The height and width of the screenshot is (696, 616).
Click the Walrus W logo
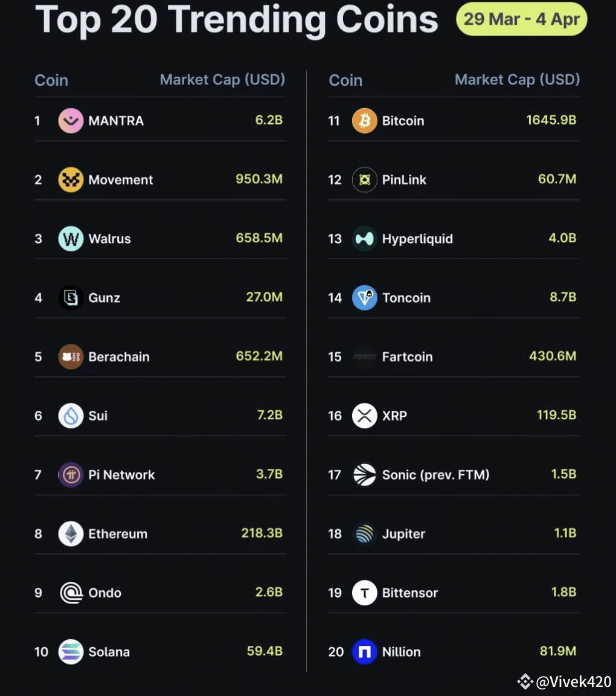click(x=71, y=239)
